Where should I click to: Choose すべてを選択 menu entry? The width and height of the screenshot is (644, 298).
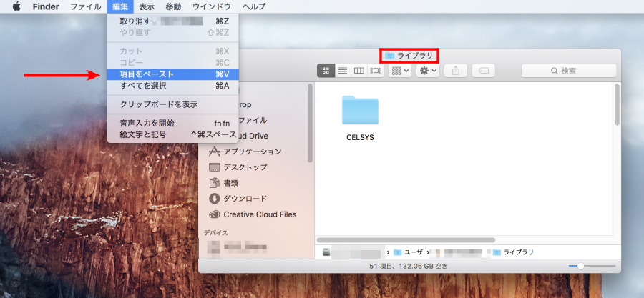[172, 86]
